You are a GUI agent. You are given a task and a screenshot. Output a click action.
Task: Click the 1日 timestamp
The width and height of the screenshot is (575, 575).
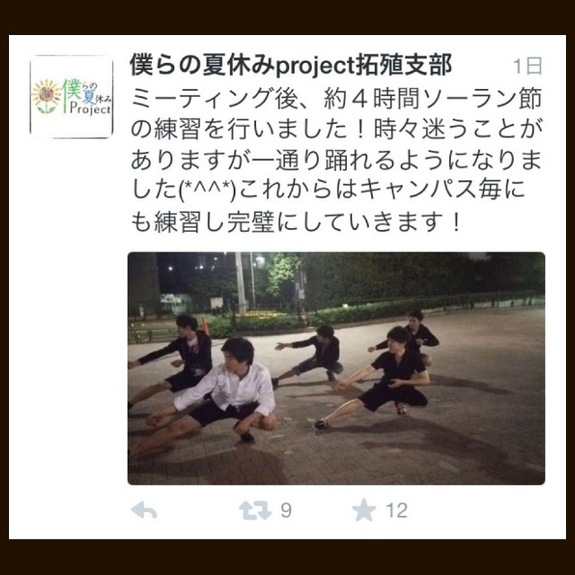tap(528, 66)
